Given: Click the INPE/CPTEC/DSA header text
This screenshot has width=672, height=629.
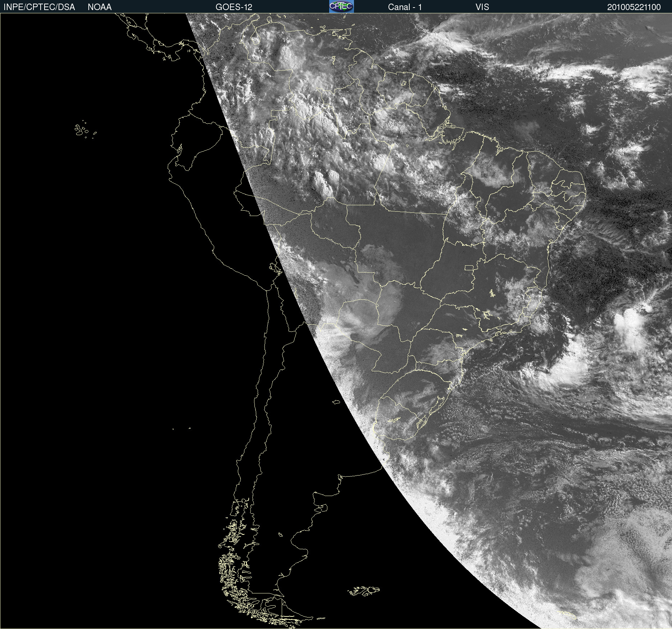Looking at the screenshot, I should click(39, 7).
